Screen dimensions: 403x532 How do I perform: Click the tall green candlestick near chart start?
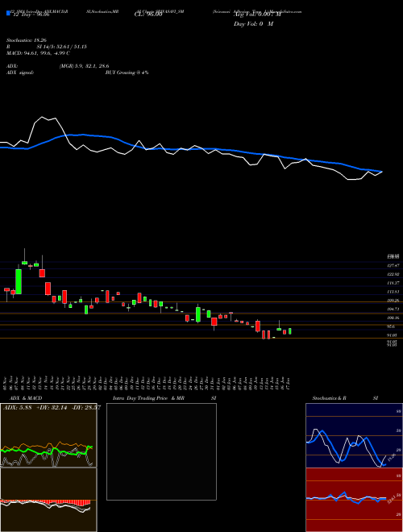click(x=19, y=281)
